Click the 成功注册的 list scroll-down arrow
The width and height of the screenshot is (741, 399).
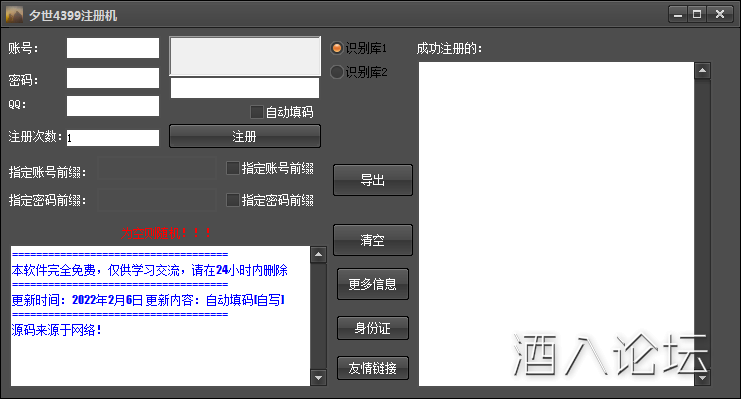click(702, 378)
